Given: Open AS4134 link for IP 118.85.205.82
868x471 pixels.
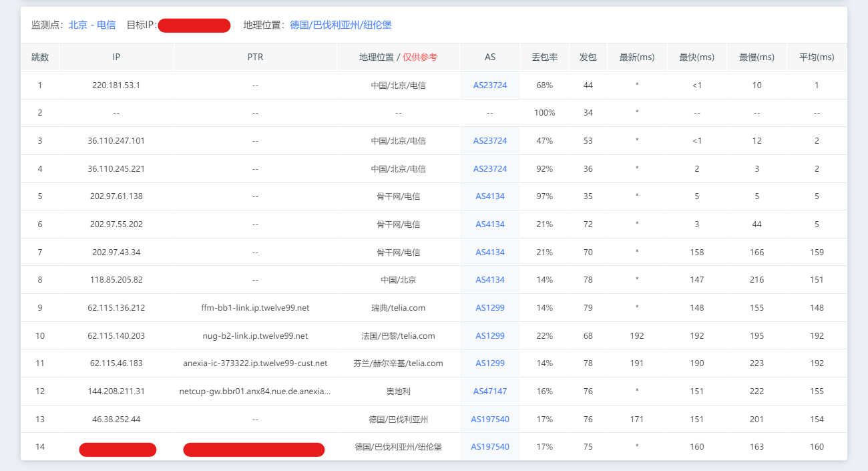Looking at the screenshot, I should pos(490,280).
